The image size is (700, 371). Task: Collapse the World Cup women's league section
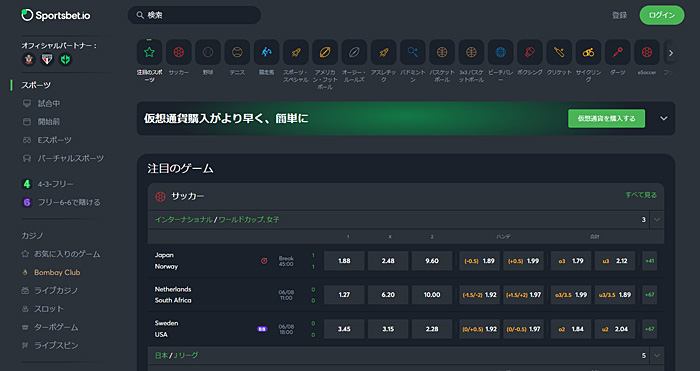(657, 220)
